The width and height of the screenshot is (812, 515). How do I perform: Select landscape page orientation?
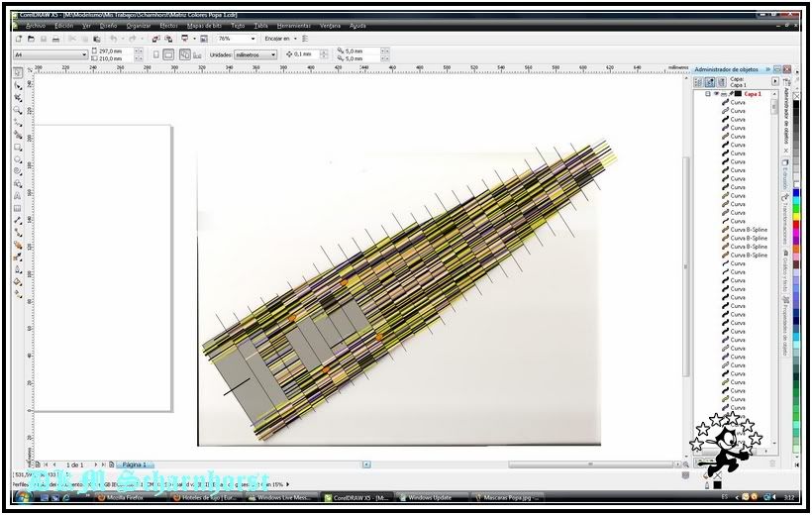pos(169,54)
